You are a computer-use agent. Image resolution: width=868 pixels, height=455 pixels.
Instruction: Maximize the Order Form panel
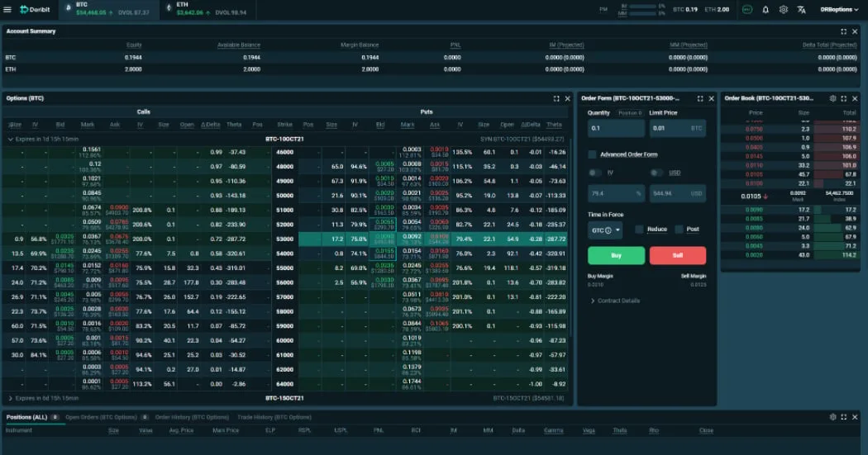(x=700, y=98)
